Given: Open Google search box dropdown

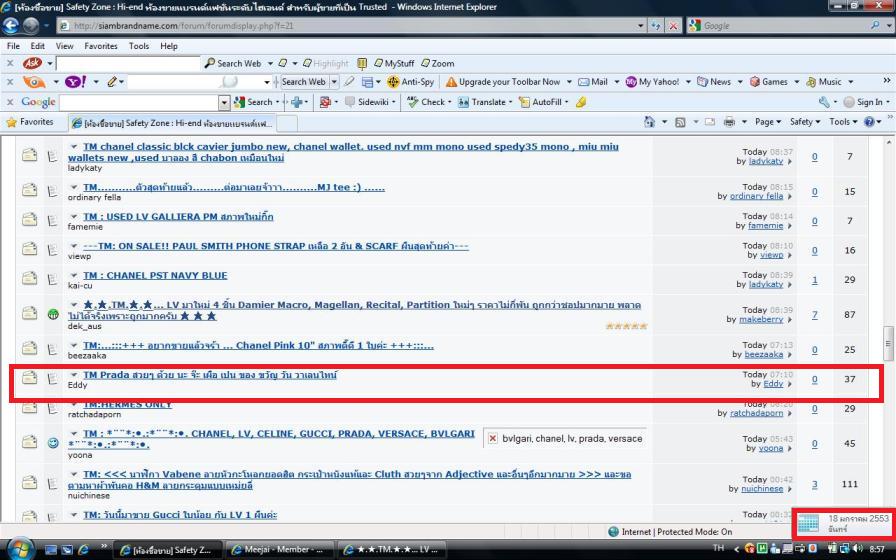Looking at the screenshot, I should 225,102.
